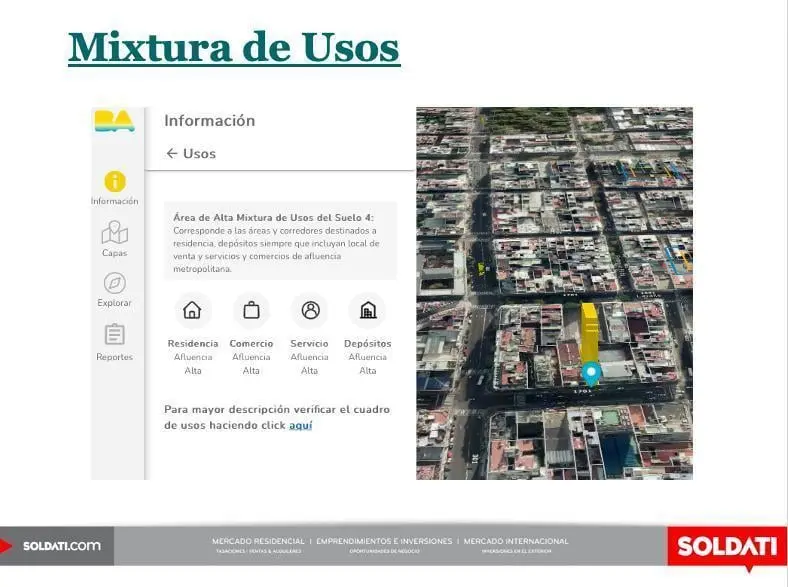Click the 'Servicio' label
This screenshot has height=587, width=788.
(x=310, y=344)
